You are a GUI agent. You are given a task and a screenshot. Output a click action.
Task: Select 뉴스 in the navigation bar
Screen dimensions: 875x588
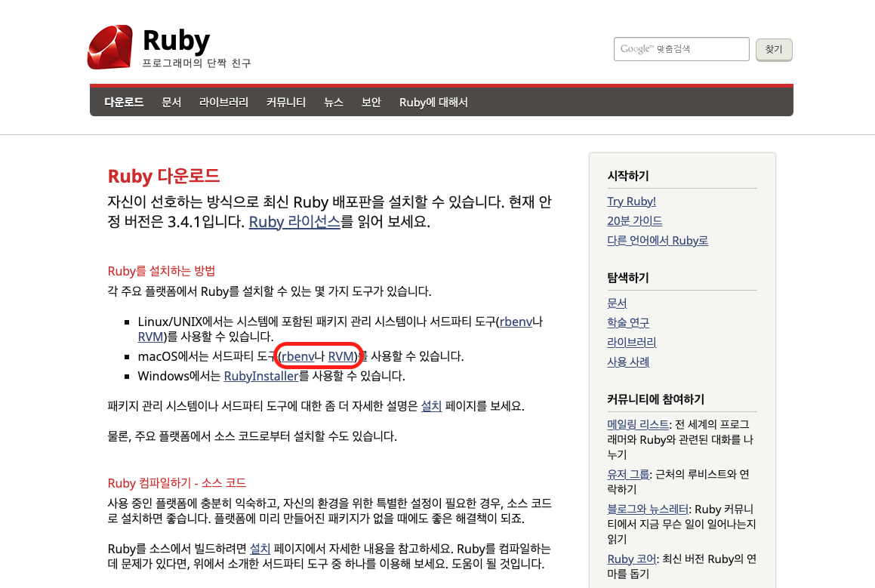[334, 102]
